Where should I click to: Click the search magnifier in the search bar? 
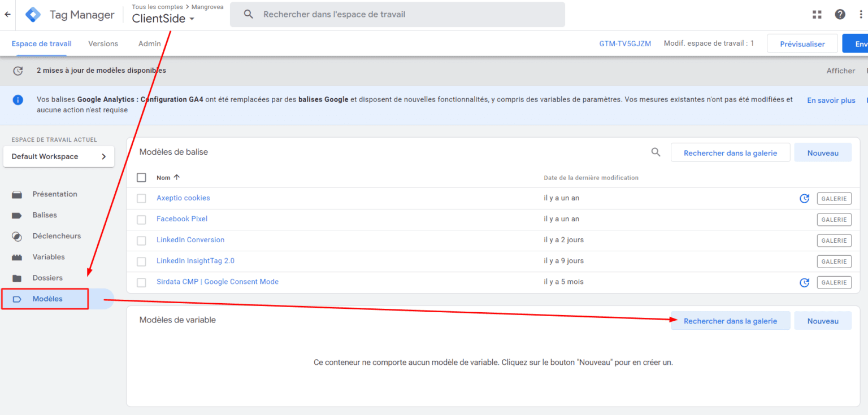[x=249, y=14]
